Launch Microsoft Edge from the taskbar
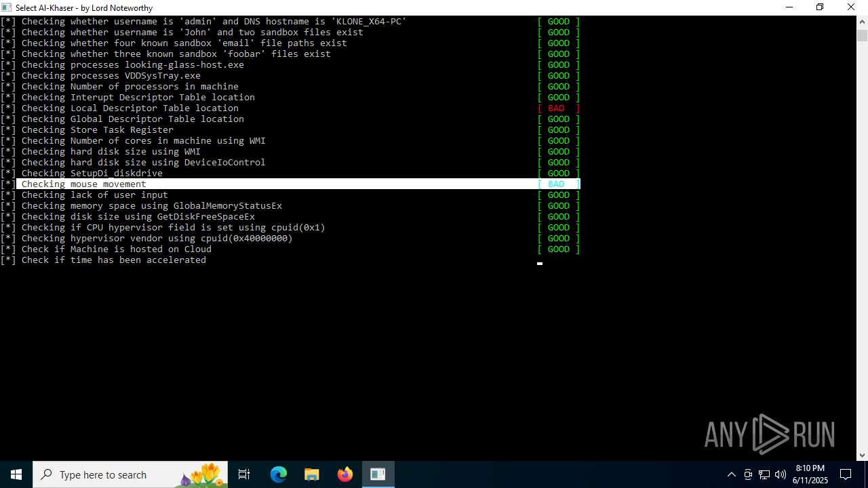Image resolution: width=868 pixels, height=488 pixels. coord(279,474)
